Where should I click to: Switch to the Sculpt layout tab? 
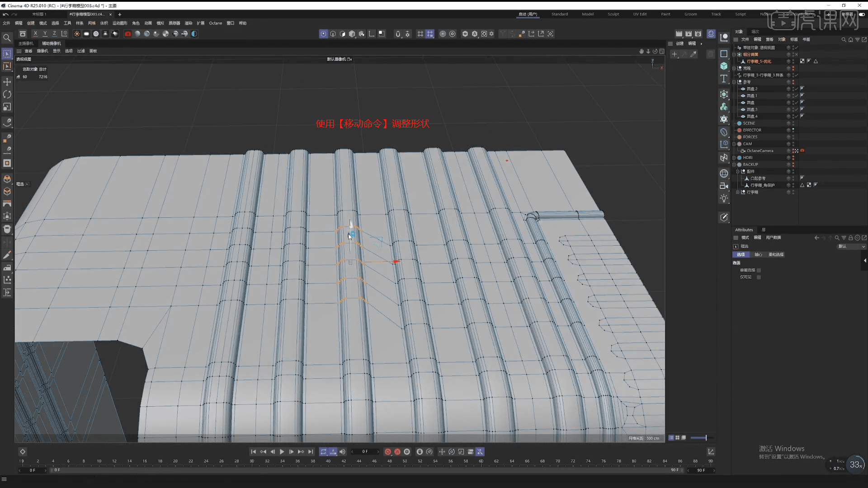(613, 14)
